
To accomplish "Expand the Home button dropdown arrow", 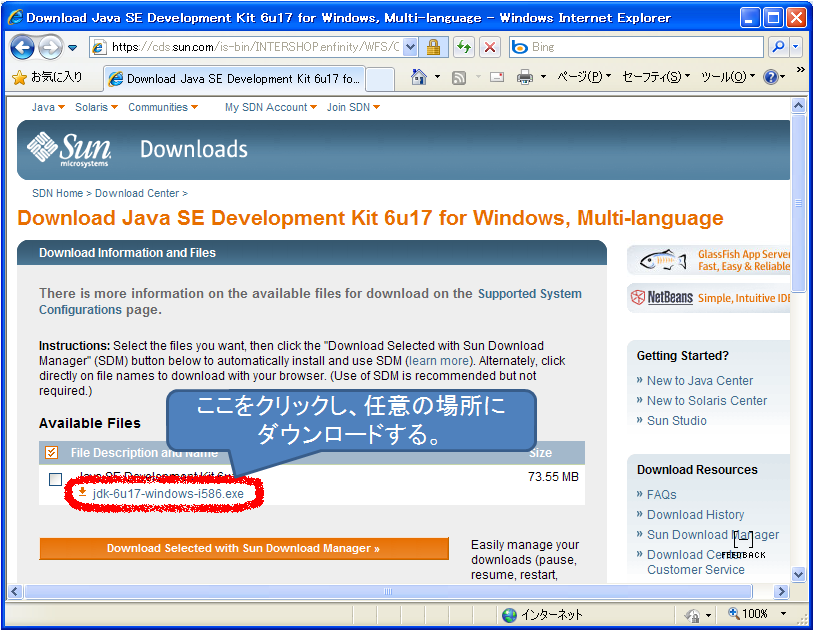I will point(438,77).
